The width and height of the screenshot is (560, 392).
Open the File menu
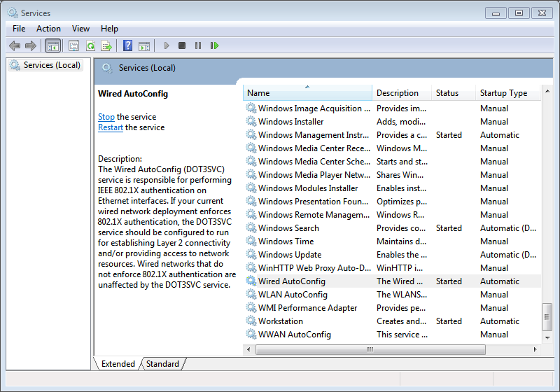point(19,29)
